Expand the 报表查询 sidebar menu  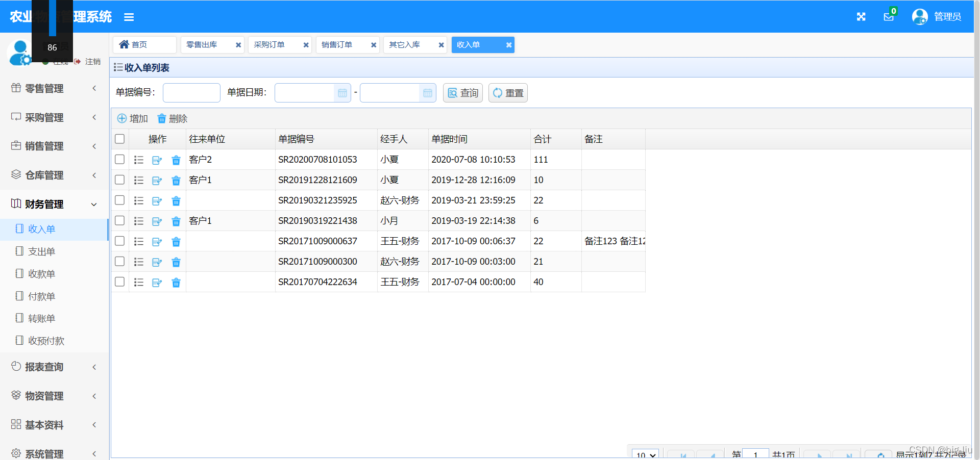54,367
